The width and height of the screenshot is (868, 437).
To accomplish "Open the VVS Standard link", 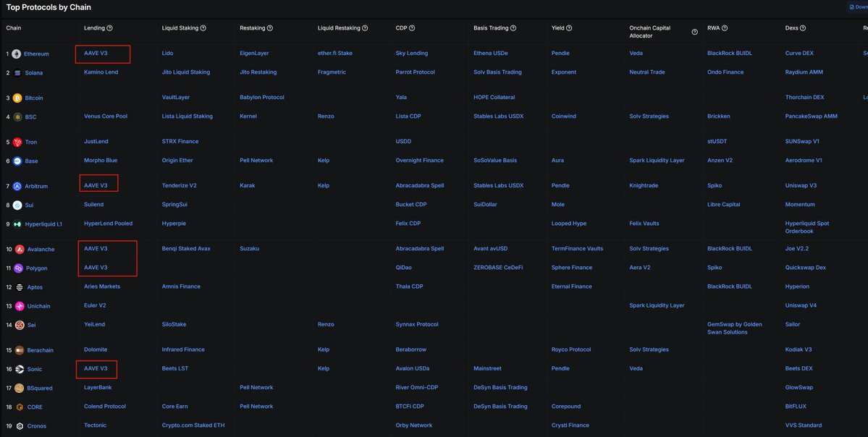I will pyautogui.click(x=804, y=426).
